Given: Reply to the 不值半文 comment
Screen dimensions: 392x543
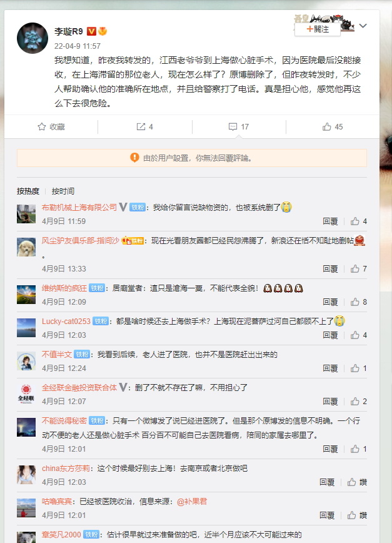Looking at the screenshot, I should pos(330,368).
